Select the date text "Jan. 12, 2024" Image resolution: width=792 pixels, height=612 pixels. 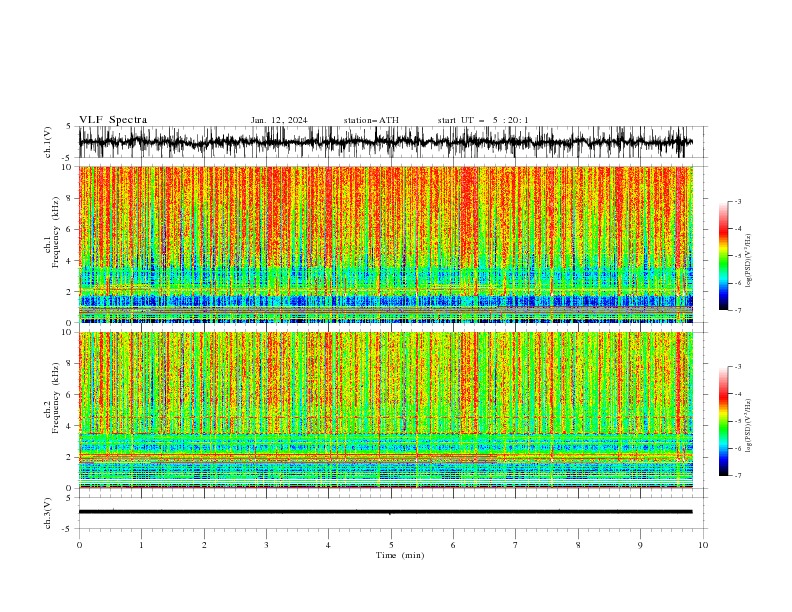(x=279, y=120)
